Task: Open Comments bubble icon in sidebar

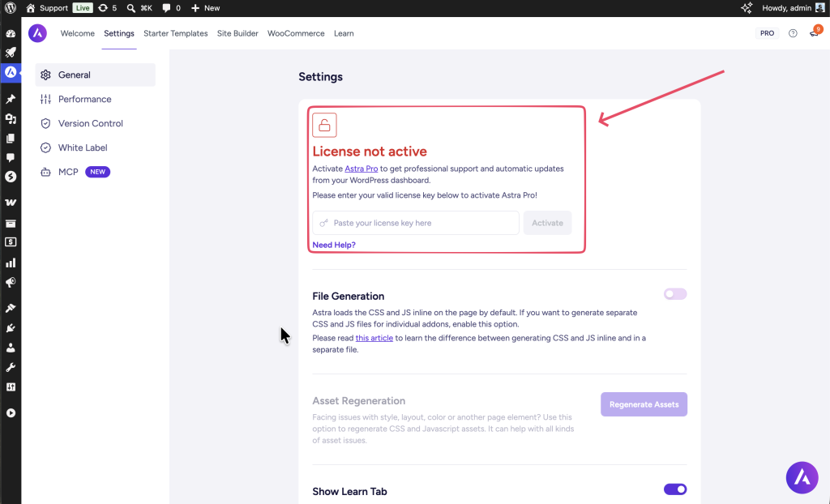Action: coord(11,158)
